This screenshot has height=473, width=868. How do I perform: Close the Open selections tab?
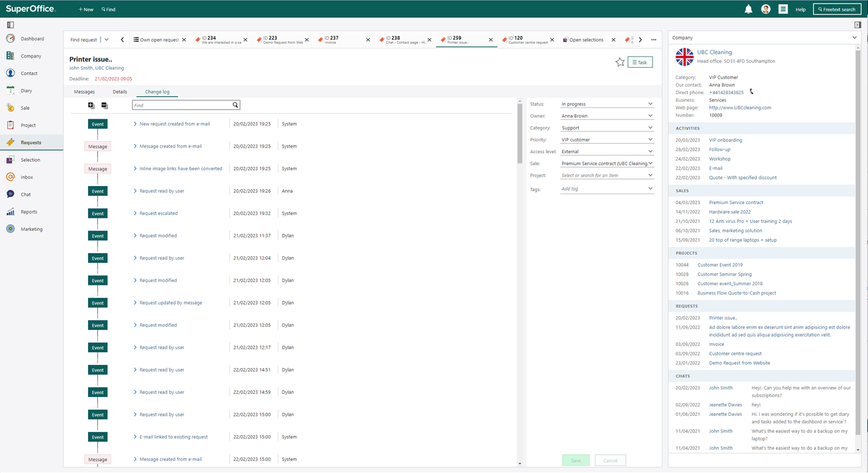click(x=614, y=40)
